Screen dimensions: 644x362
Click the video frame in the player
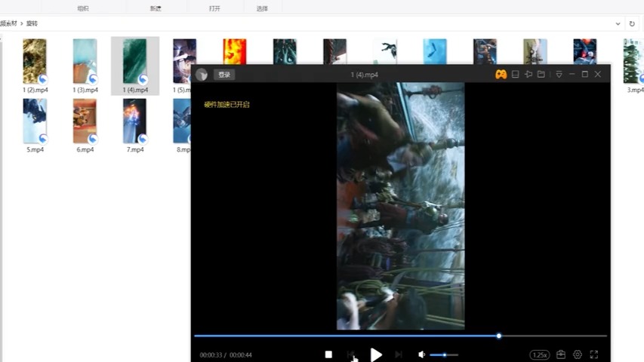click(400, 206)
